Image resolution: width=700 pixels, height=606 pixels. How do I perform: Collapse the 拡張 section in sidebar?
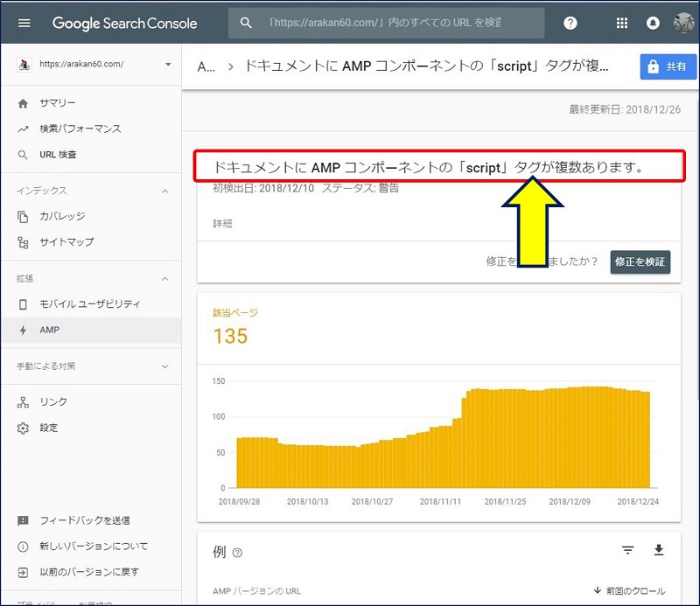click(x=164, y=278)
